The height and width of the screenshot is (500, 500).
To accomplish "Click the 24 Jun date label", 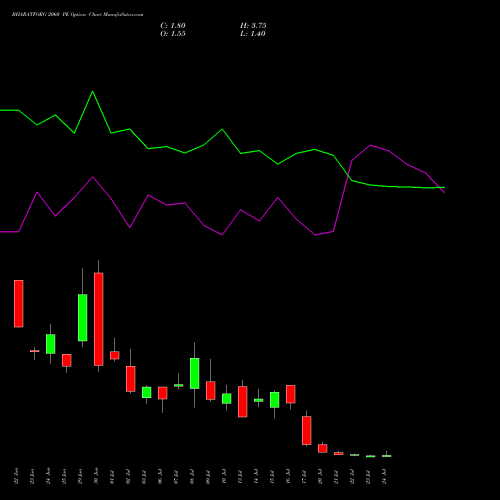I will [48, 476].
